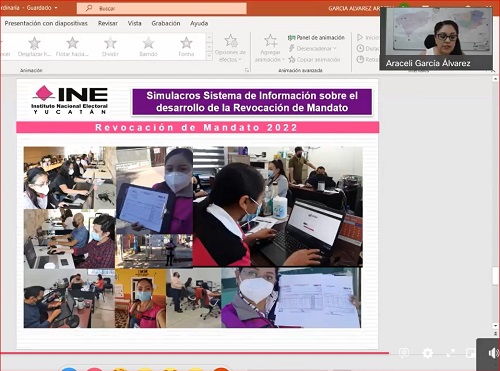This screenshot has width=500, height=371.
Task: Show the Panel de animación
Action: click(316, 38)
